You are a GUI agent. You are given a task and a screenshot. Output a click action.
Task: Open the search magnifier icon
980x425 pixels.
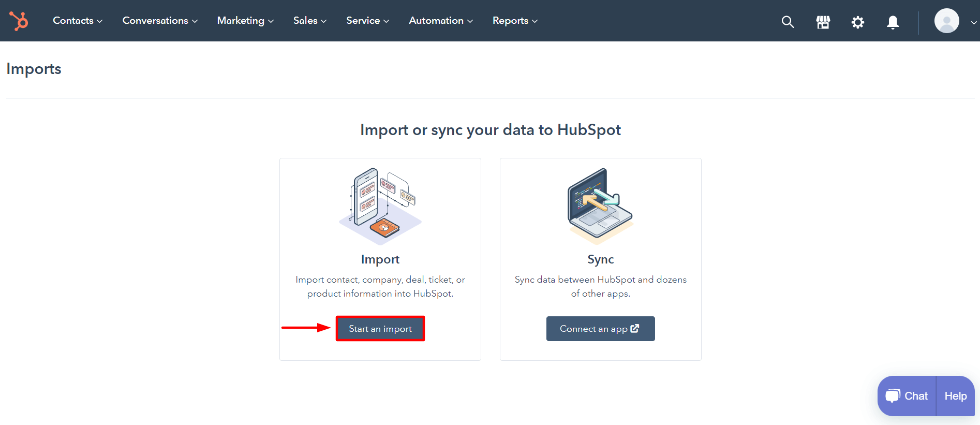[788, 22]
